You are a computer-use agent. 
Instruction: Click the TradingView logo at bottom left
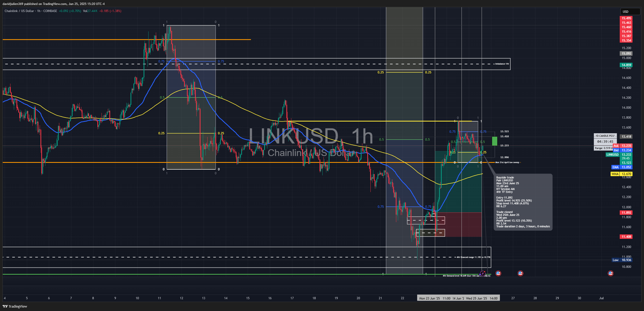pos(15,306)
